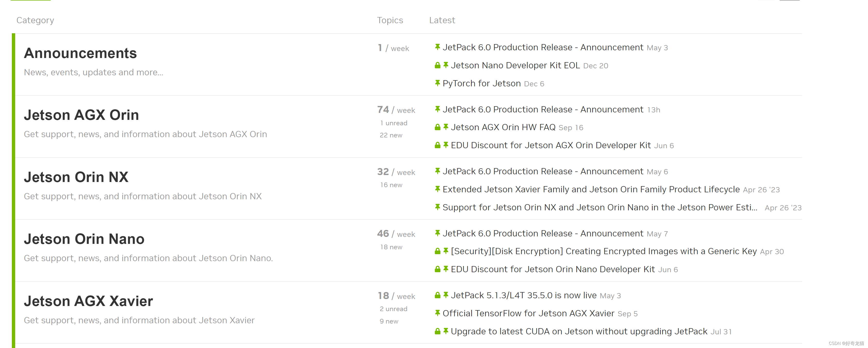The height and width of the screenshot is (348, 868).
Task: Open the Jetson AGX Xavier category
Action: [x=88, y=301]
